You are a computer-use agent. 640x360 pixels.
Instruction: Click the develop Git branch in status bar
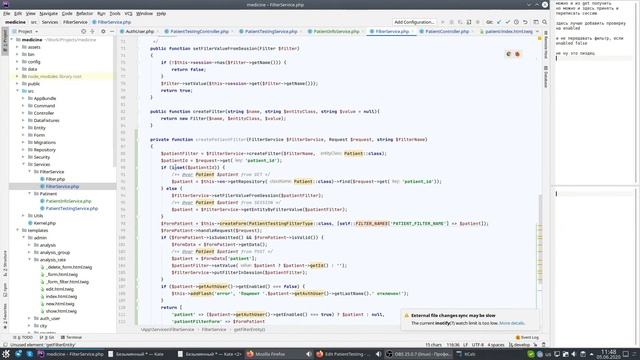519,345
